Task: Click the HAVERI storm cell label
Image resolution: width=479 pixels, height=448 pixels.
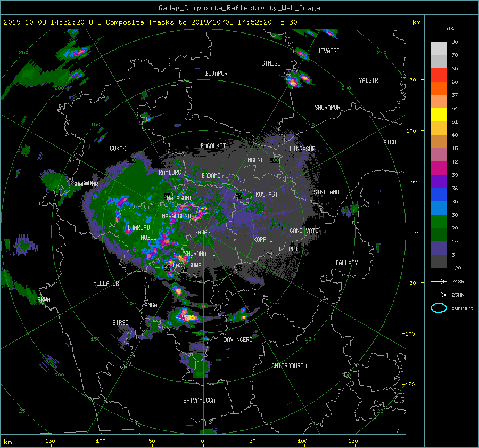Action: tap(185, 318)
